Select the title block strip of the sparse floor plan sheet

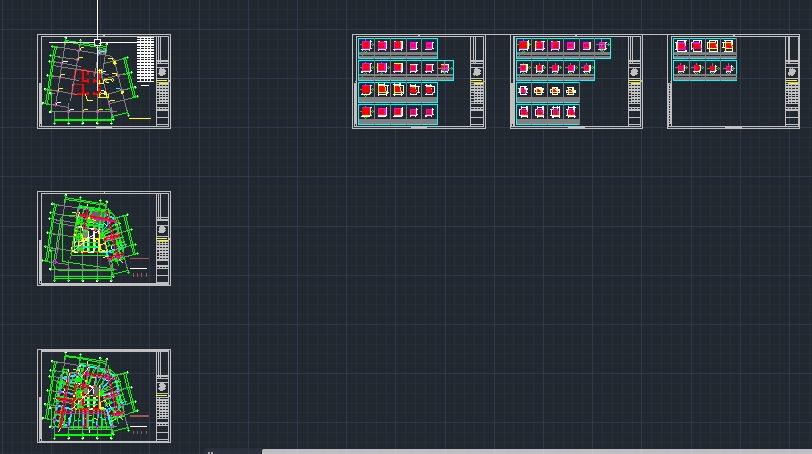[163, 81]
